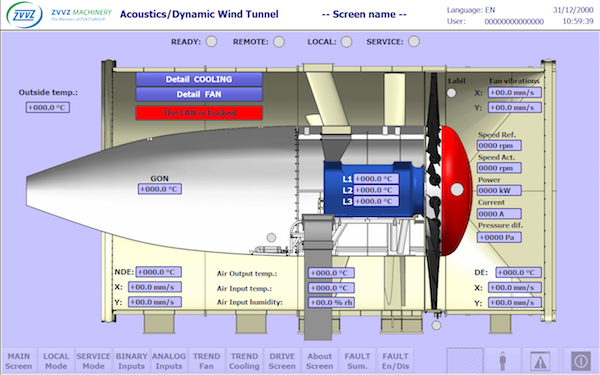The width and height of the screenshot is (600, 375).
Task: Click the Air Input humidity value field
Action: point(331,302)
